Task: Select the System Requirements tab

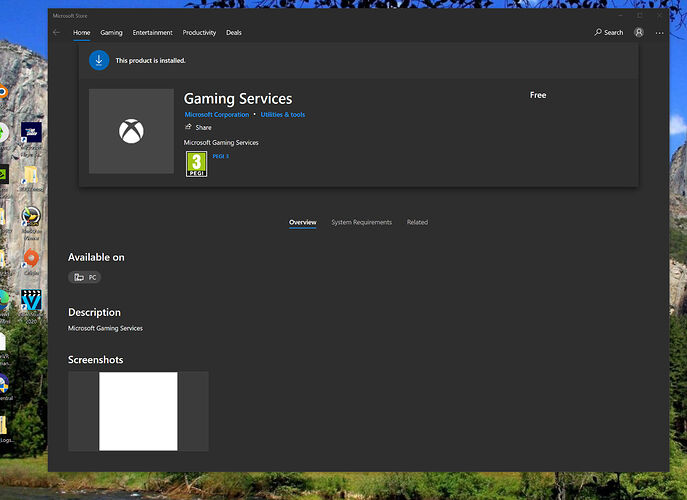Action: pos(361,222)
